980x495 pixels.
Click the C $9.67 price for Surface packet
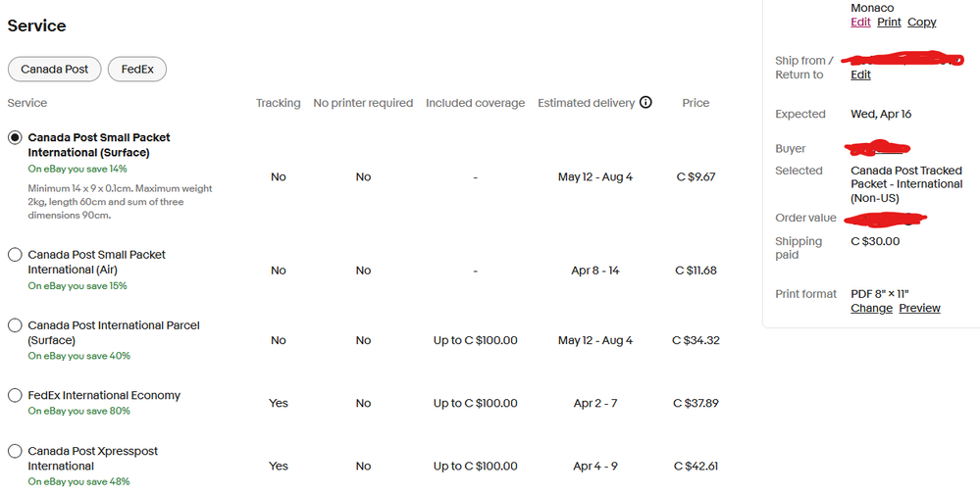point(696,177)
